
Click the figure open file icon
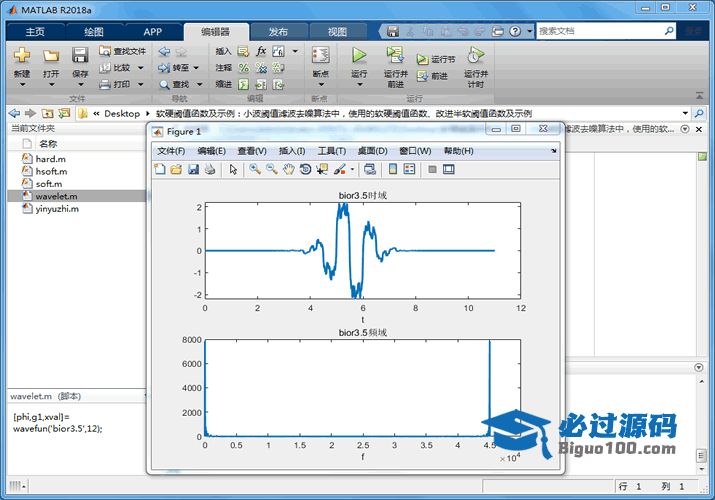tap(176, 170)
